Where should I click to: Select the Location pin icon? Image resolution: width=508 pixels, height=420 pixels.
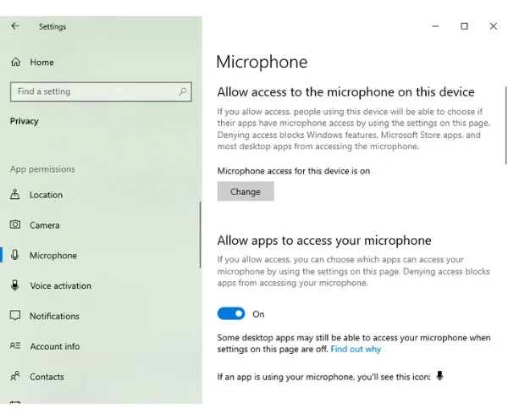15,195
